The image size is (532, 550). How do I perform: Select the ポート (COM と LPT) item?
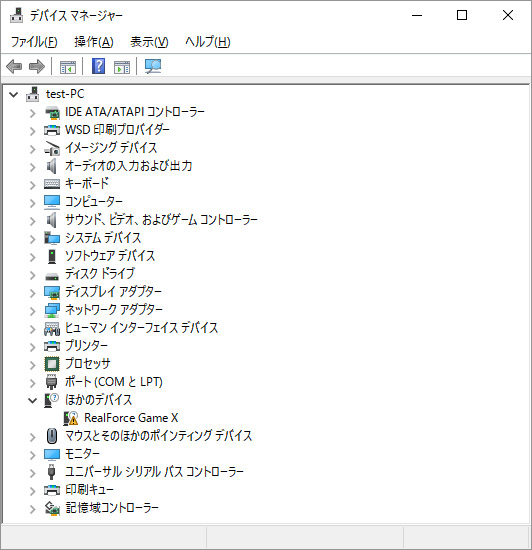tap(114, 382)
